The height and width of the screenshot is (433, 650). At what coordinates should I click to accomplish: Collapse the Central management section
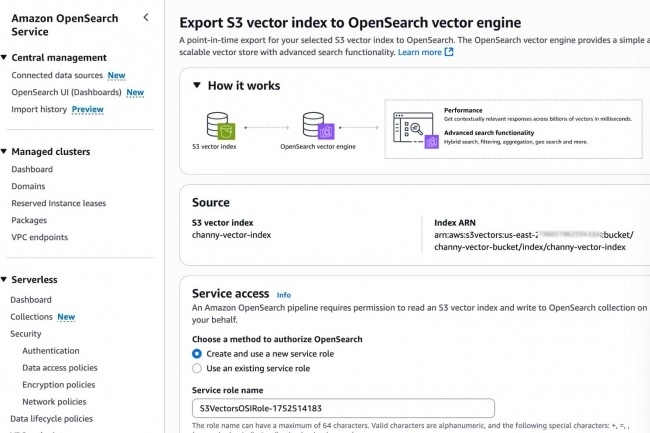[5, 58]
